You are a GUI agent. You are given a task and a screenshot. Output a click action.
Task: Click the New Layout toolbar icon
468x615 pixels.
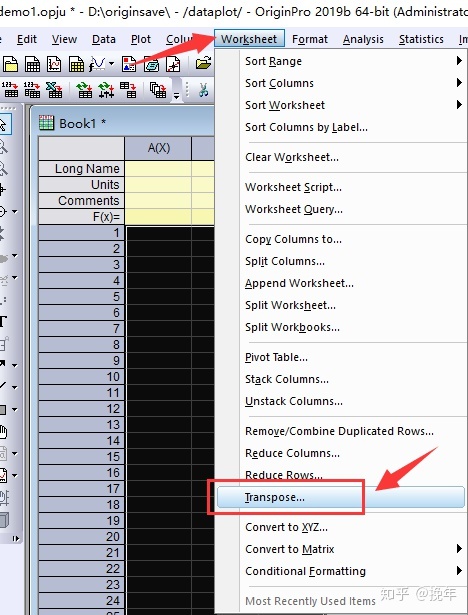(129, 64)
